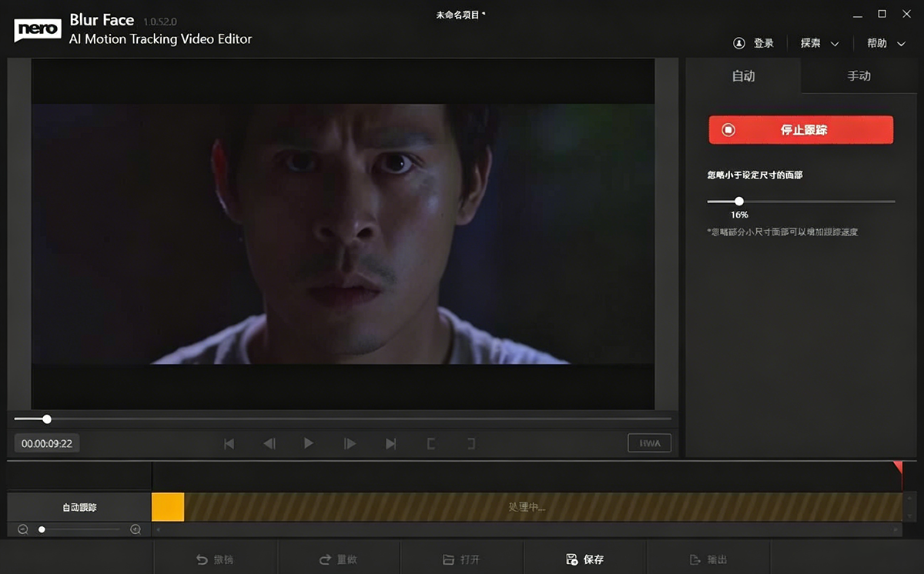
Task: Switch to the 手动 tab
Action: click(859, 76)
